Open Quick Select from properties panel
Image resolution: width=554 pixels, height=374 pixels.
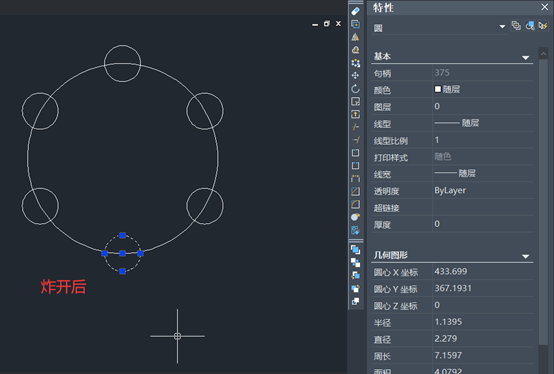point(543,26)
